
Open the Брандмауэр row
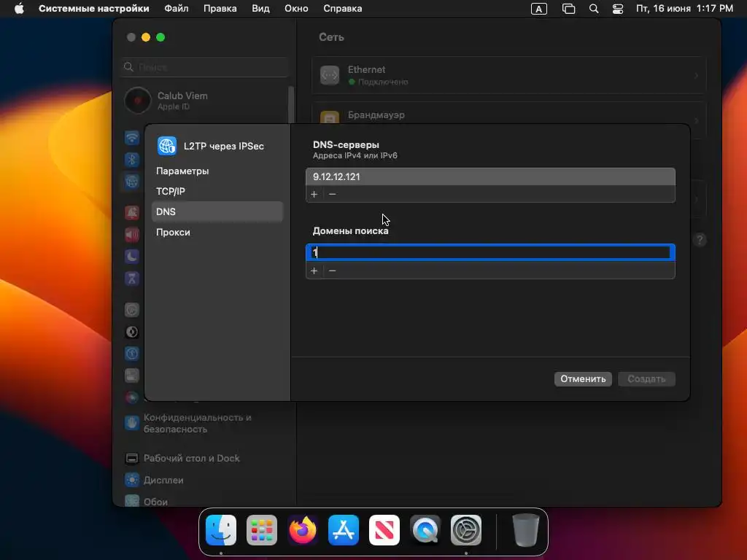point(508,115)
